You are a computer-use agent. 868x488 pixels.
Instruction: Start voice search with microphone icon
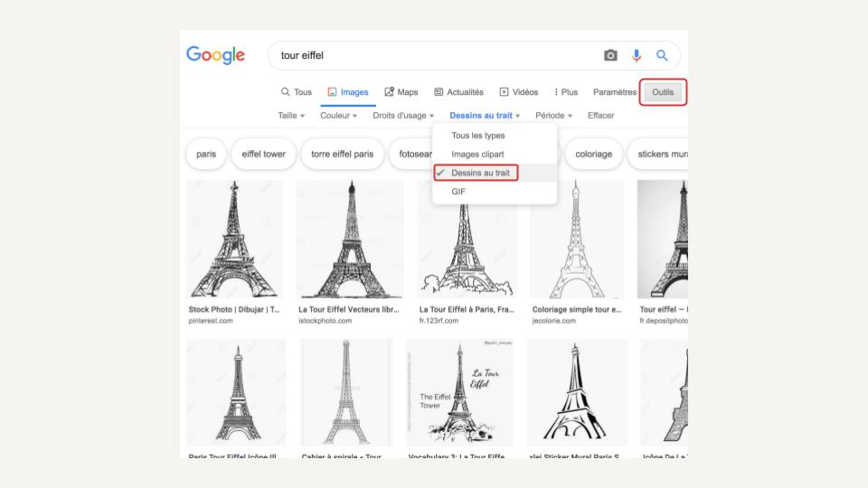pyautogui.click(x=636, y=55)
